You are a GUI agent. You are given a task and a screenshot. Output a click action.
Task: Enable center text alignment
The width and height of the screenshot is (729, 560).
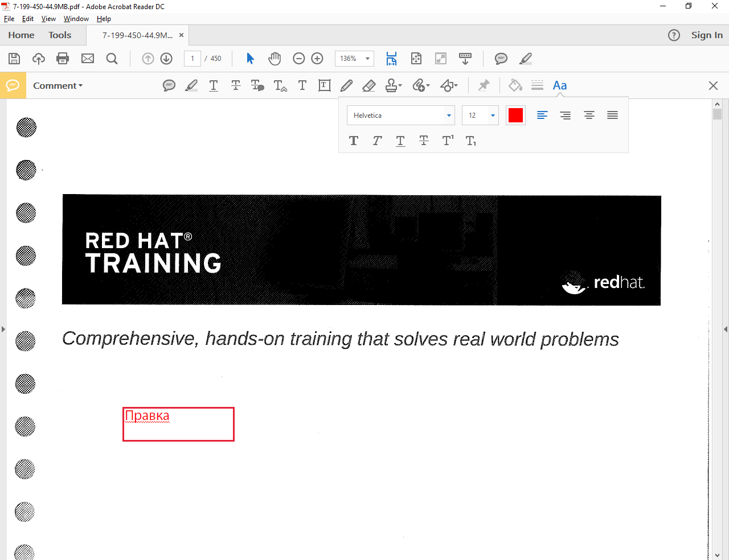coord(589,116)
